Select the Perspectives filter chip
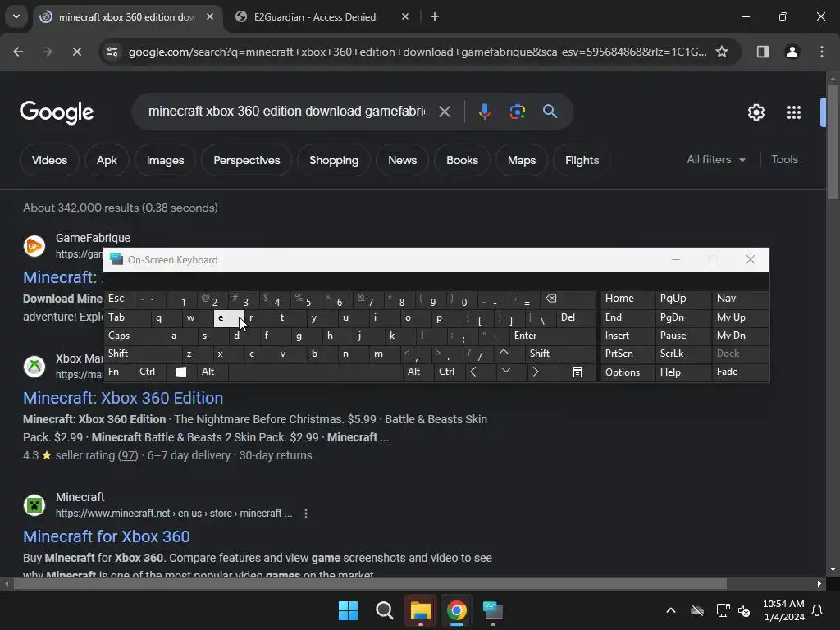This screenshot has width=840, height=630. [246, 160]
